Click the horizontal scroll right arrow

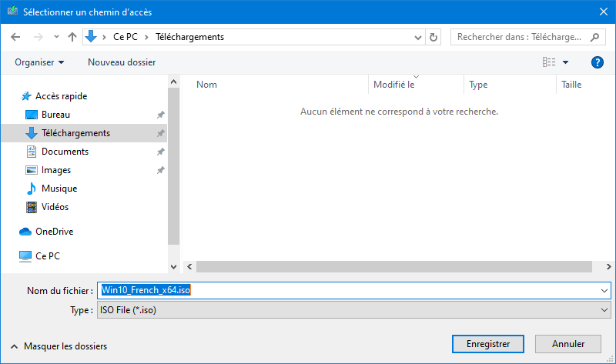click(x=608, y=266)
